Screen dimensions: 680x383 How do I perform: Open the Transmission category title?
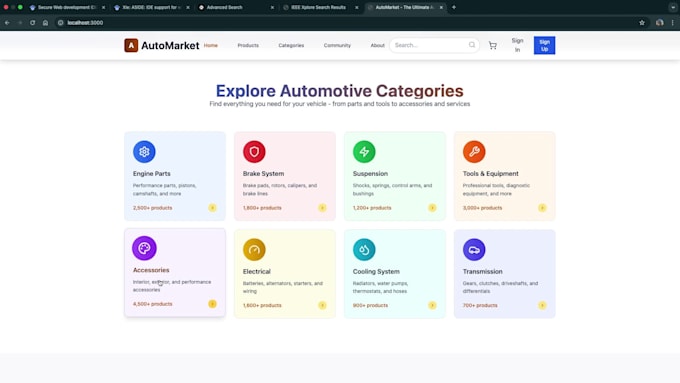click(482, 272)
